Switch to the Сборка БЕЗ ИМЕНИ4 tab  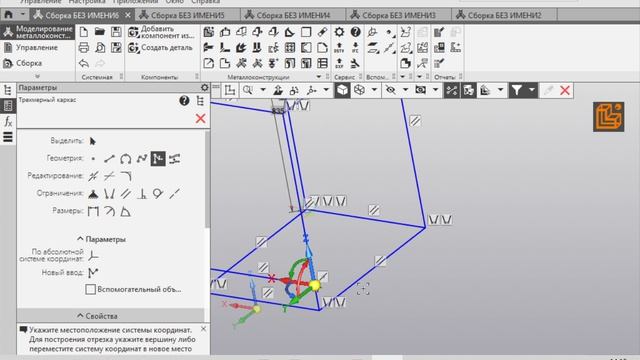coord(293,15)
